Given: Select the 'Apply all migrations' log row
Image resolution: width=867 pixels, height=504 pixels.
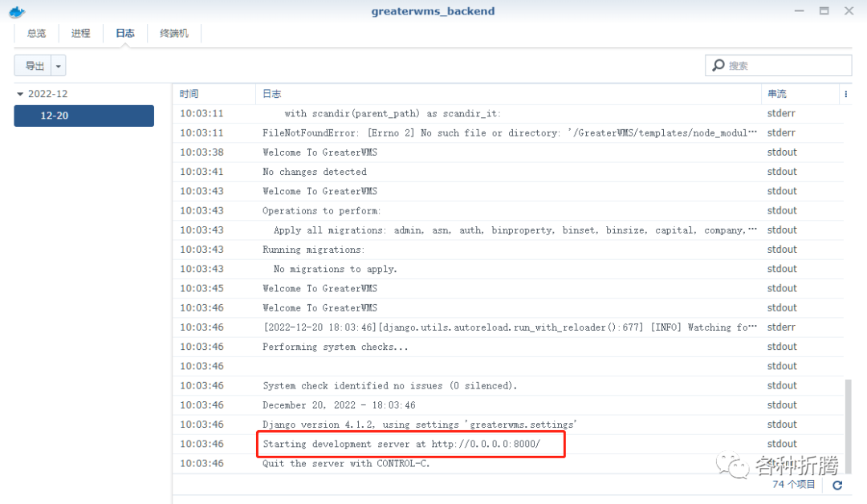Looking at the screenshot, I should [508, 230].
